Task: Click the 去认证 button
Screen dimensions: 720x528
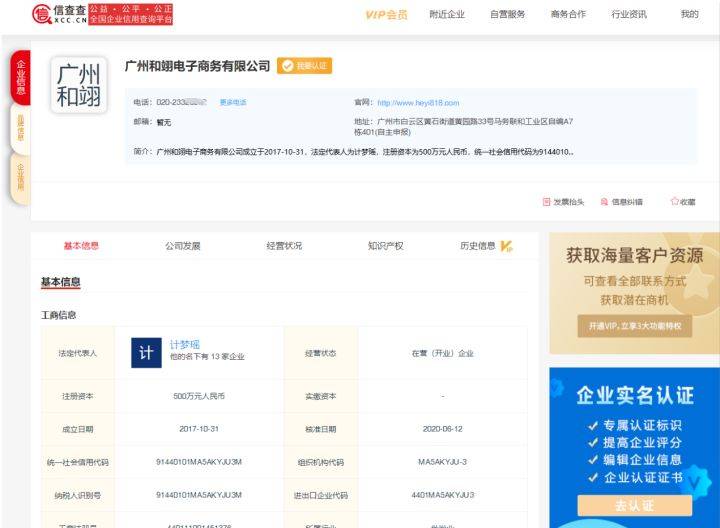Action: coord(635,506)
